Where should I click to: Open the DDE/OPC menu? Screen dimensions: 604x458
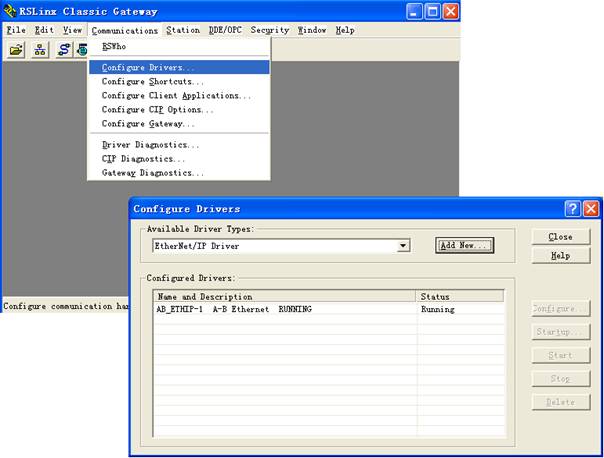point(225,30)
